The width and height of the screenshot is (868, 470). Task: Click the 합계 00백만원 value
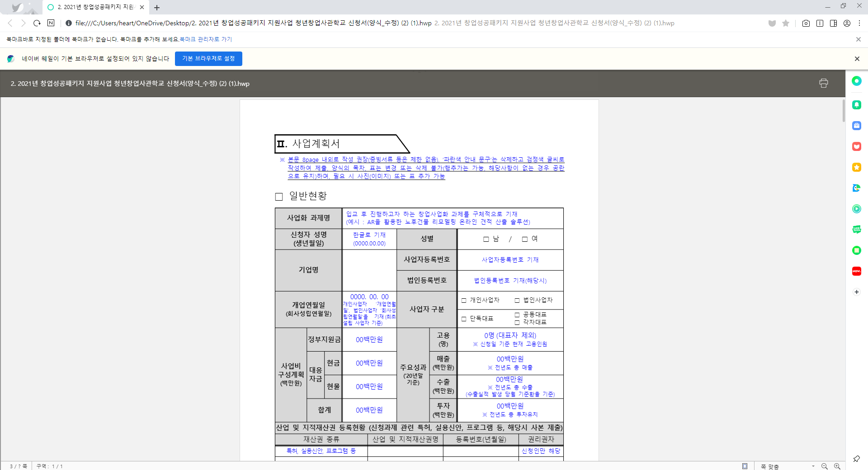369,410
